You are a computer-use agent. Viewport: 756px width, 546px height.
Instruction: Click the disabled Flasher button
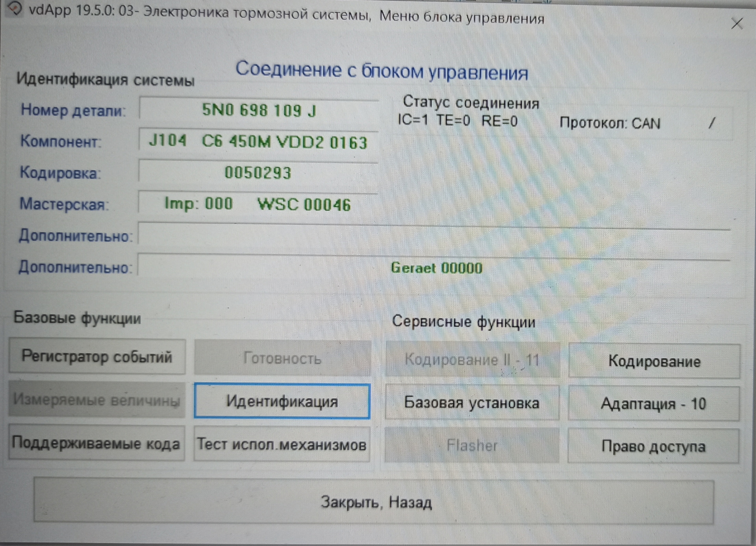point(472,445)
